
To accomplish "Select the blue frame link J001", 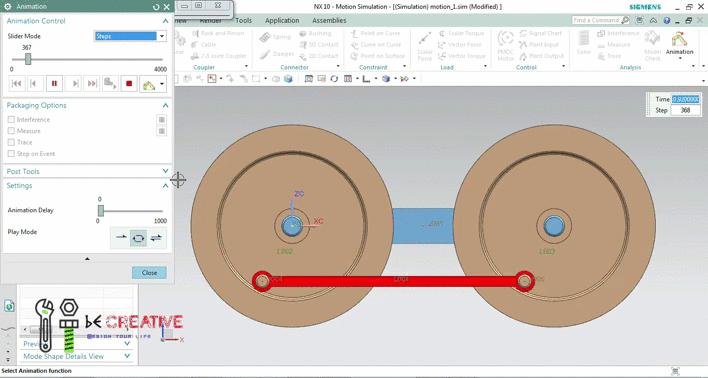I will click(x=423, y=225).
